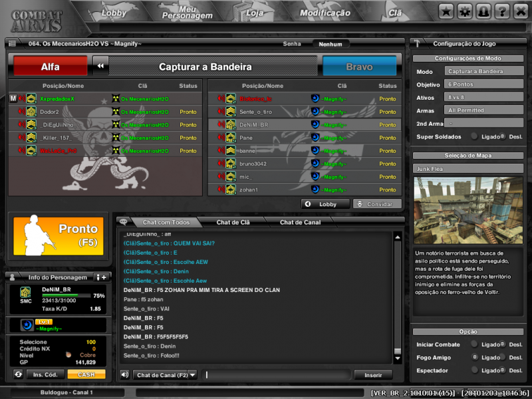Click the add-character icon in Info do Personagem
The width and height of the screenshot is (532, 399).
coord(100,277)
